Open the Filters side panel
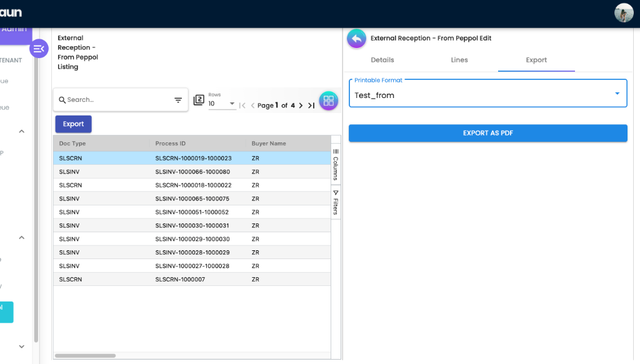640x364 pixels. [335, 203]
